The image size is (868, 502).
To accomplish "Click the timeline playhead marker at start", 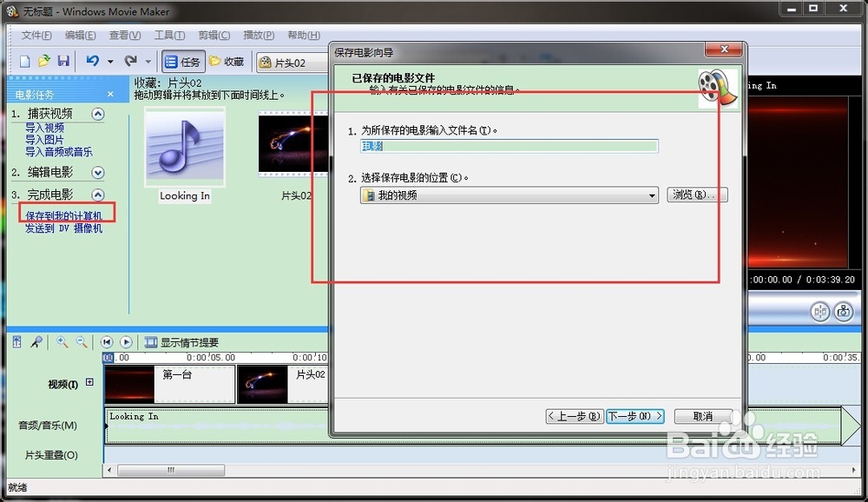I will 108,357.
